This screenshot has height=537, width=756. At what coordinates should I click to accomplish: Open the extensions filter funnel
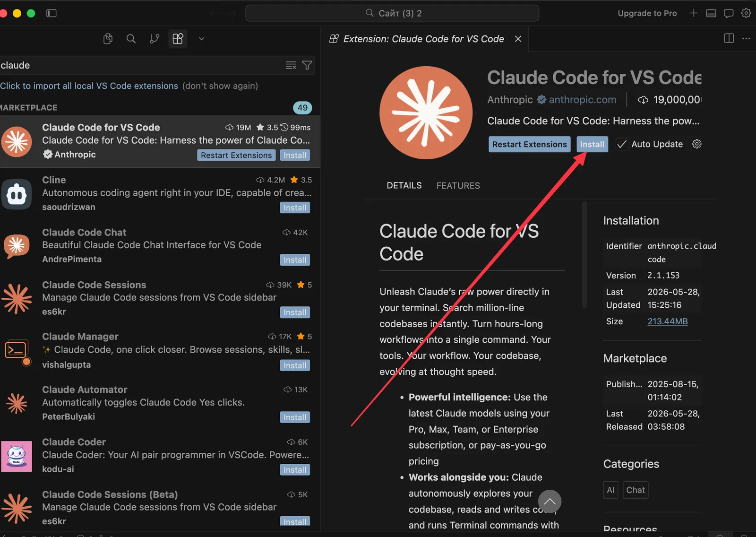point(307,65)
